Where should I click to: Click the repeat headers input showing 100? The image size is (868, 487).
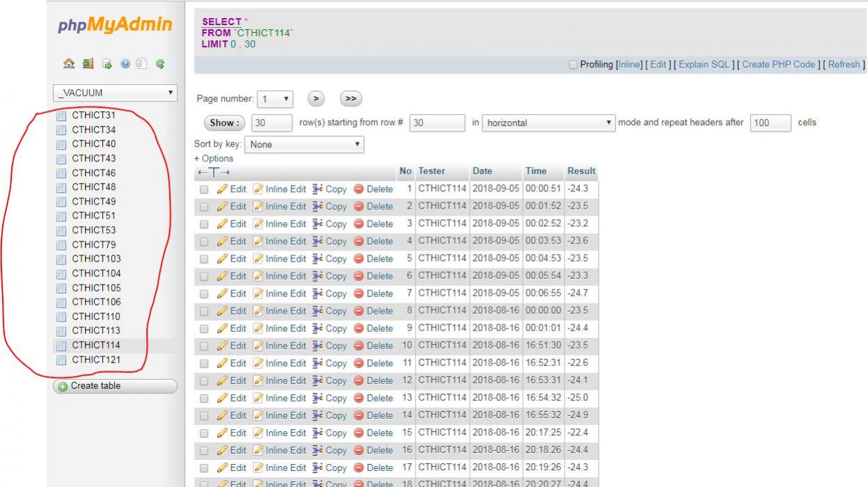pyautogui.click(x=771, y=123)
